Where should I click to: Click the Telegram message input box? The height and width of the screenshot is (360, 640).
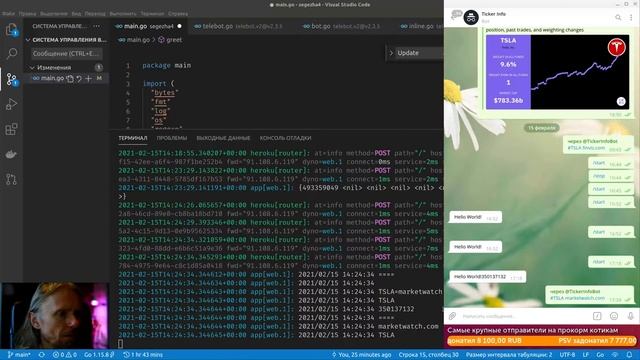525,316
